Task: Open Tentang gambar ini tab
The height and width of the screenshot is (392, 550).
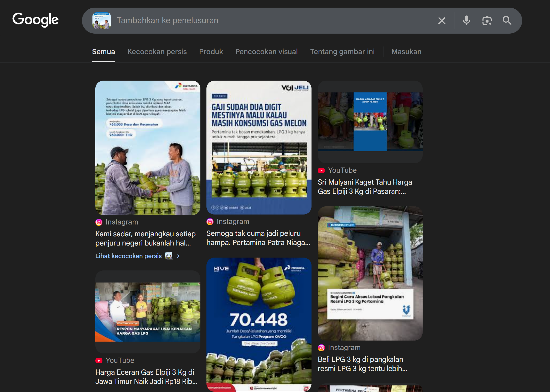Action: click(x=343, y=52)
